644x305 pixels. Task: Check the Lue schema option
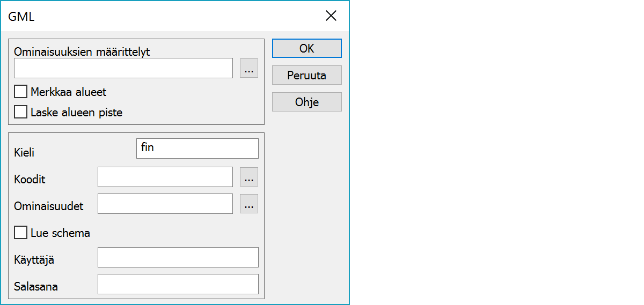(21, 233)
